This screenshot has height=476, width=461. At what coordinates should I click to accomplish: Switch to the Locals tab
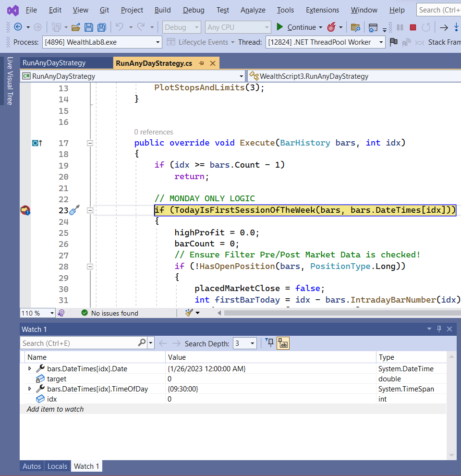coord(57,466)
